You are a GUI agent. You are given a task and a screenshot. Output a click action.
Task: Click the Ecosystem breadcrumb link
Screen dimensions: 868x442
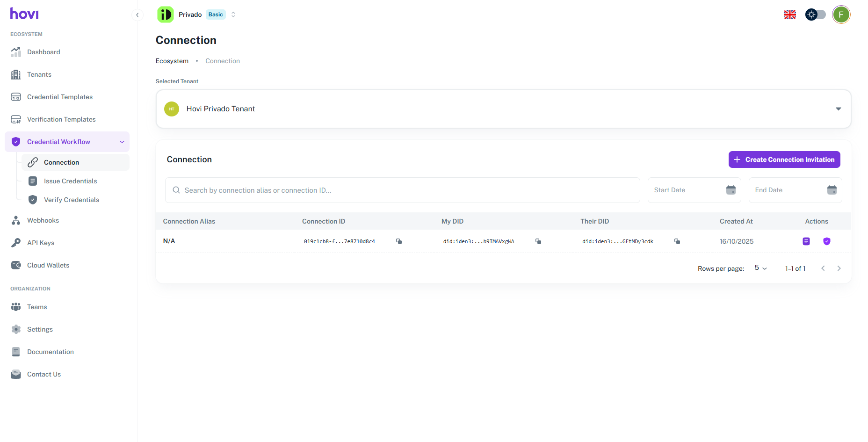172,61
